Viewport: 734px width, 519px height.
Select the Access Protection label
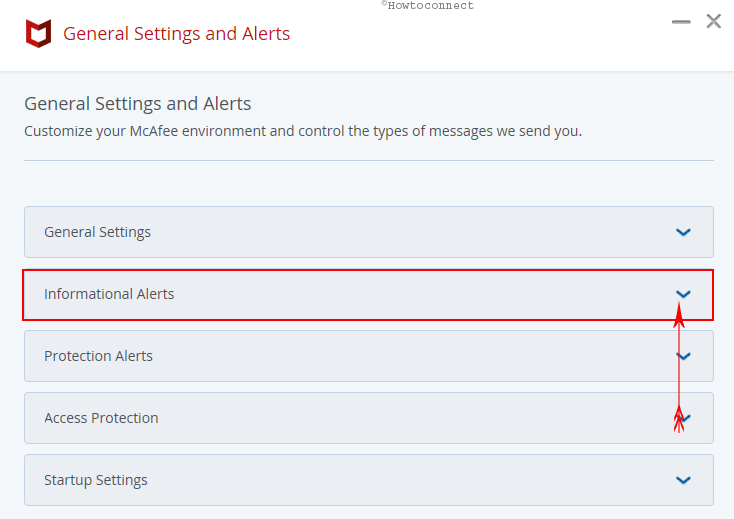(101, 418)
